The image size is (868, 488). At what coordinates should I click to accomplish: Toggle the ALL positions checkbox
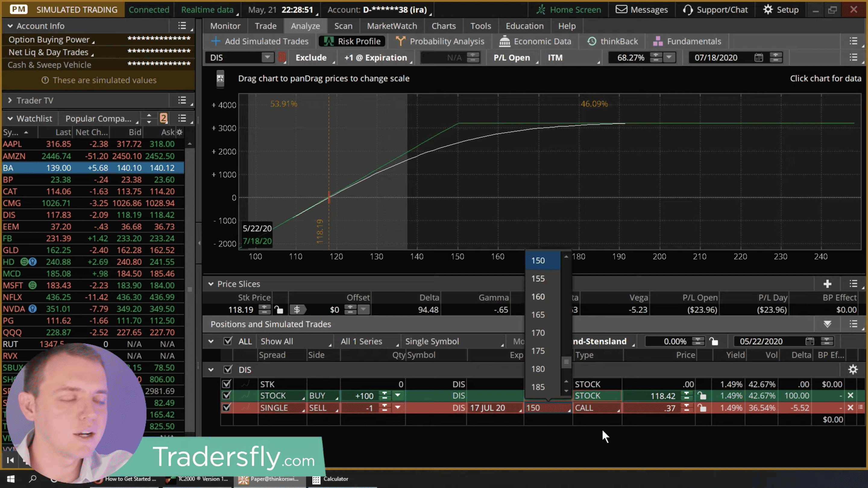[x=228, y=342]
